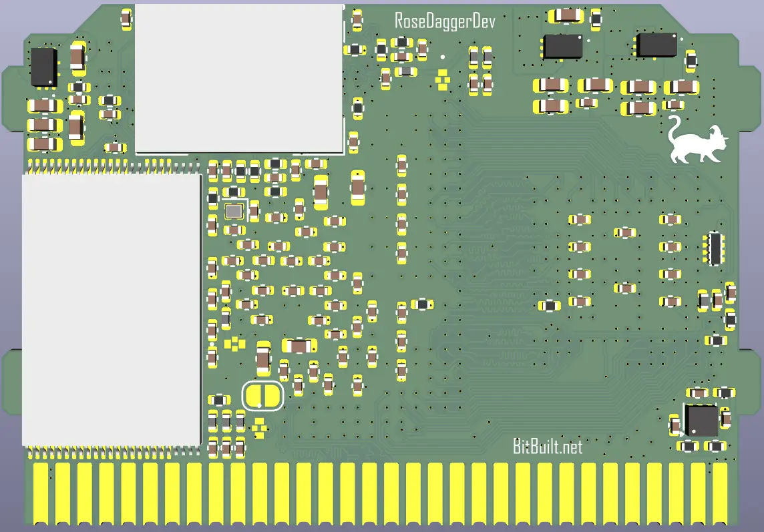Click the rightmost gold edge connector finger
The height and width of the screenshot is (532, 764).
tap(720, 493)
